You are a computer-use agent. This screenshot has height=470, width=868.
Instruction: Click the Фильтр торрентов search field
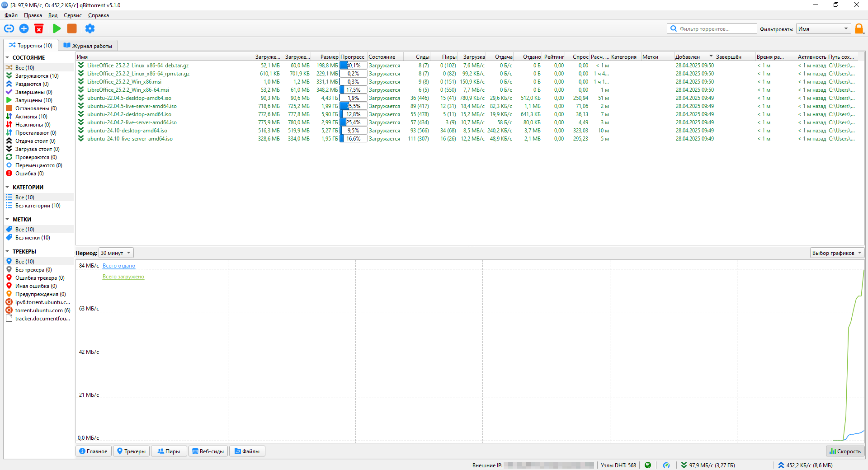(712, 29)
